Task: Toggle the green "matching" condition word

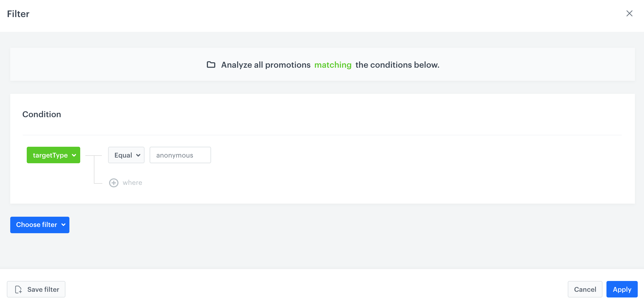Action: click(333, 65)
